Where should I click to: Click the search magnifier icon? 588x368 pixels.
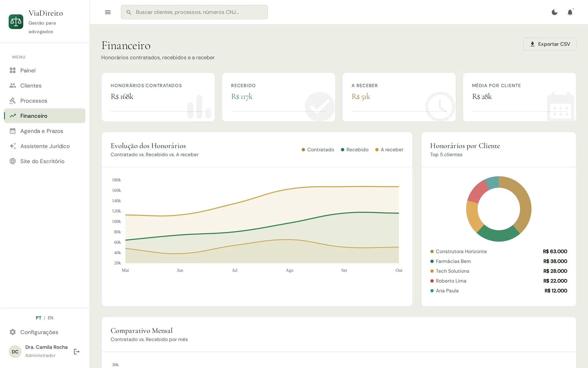click(x=129, y=12)
